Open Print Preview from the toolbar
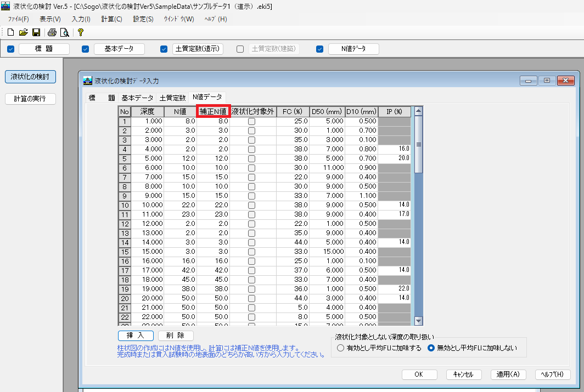This screenshot has height=392, width=584. (x=64, y=32)
